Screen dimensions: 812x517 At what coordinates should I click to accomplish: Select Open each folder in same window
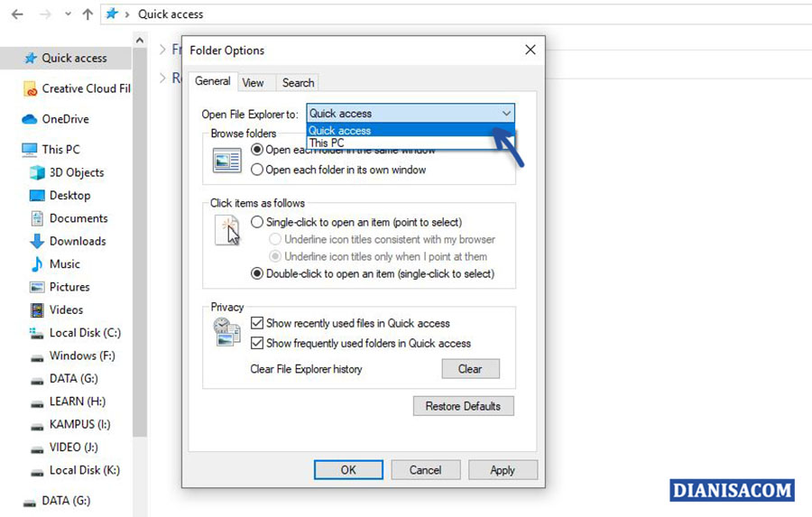pyautogui.click(x=257, y=150)
